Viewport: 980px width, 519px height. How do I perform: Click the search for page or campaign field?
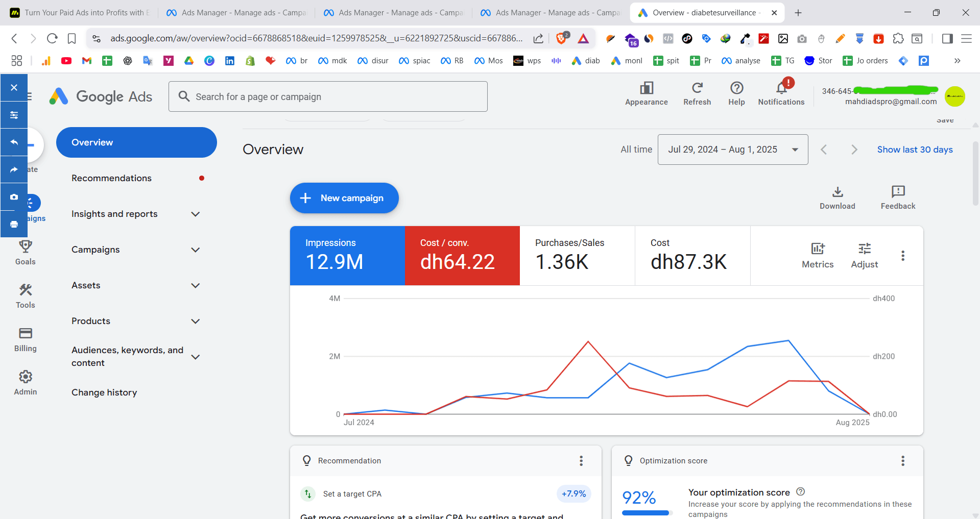[x=328, y=96]
